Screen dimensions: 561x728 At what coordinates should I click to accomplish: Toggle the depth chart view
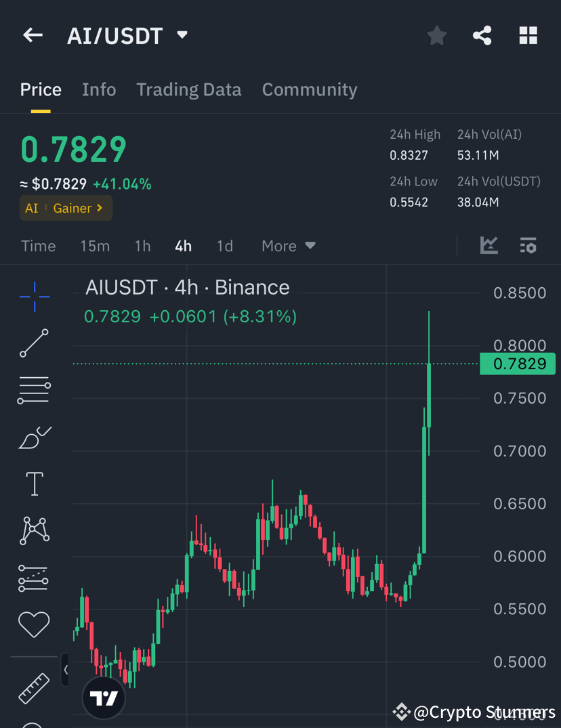coord(489,246)
